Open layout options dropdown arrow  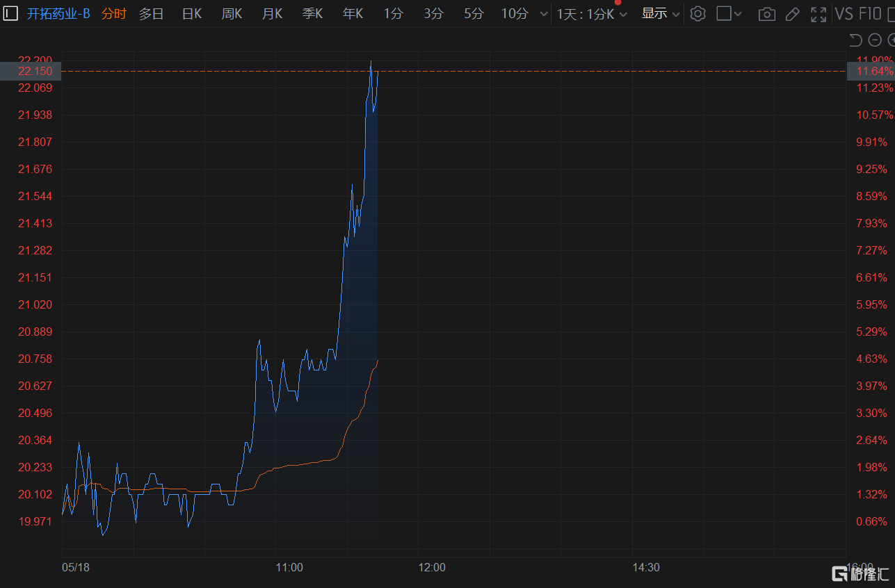739,14
